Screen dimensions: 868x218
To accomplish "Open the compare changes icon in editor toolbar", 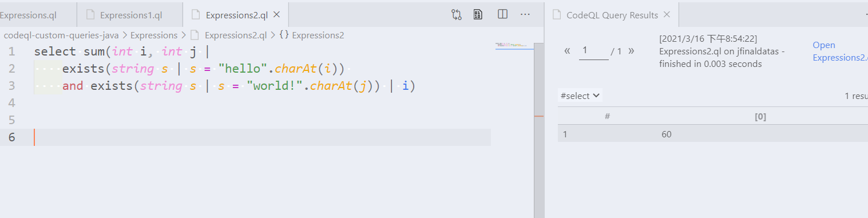I will pos(457,14).
